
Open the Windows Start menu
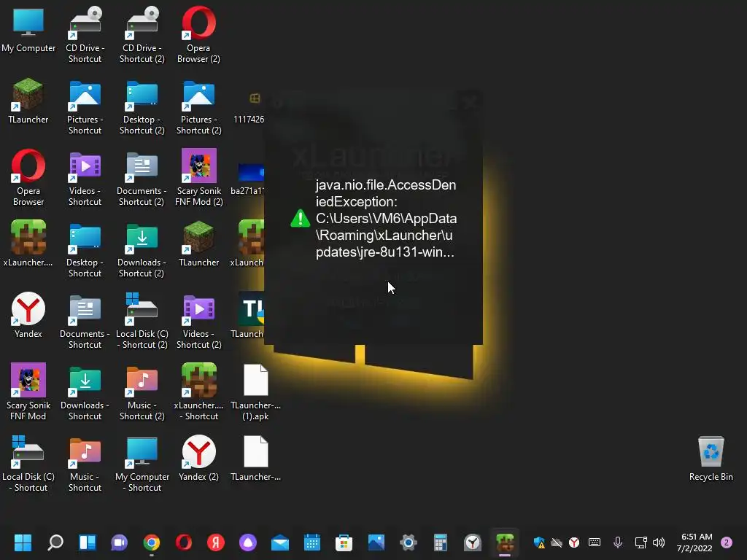[x=23, y=542]
